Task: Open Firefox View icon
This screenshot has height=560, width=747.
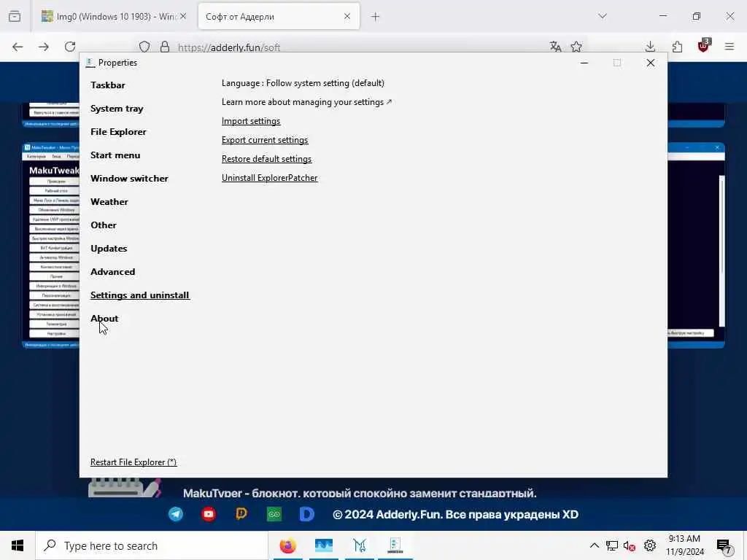Action: click(x=15, y=16)
